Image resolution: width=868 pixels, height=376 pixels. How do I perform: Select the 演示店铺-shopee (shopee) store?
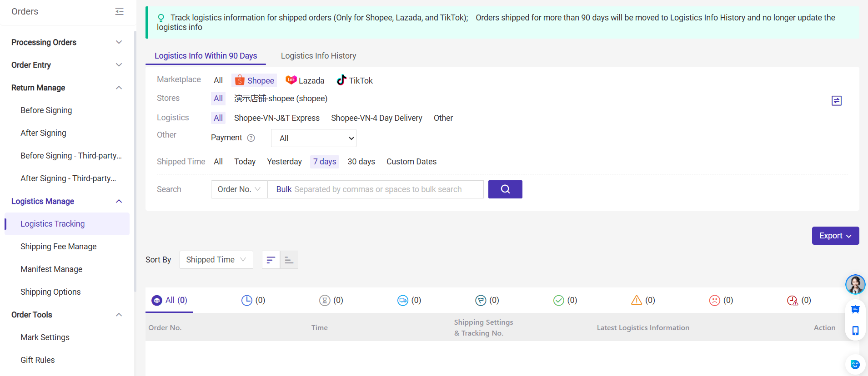281,99
